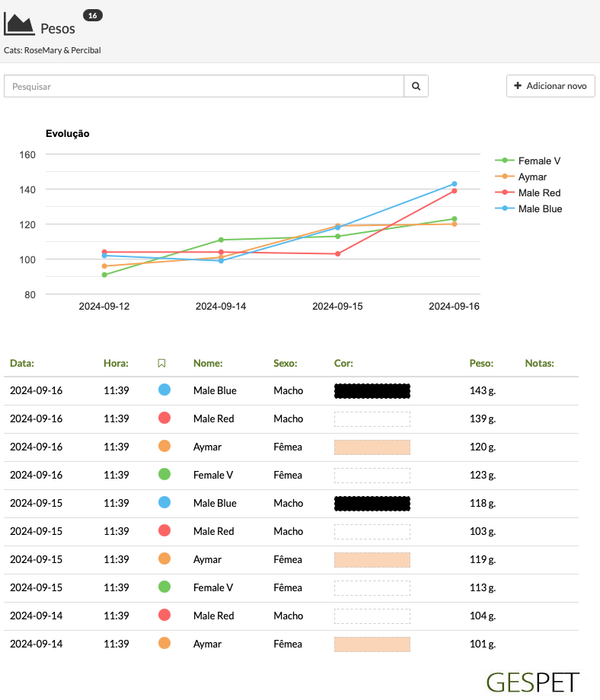Click the 104 g. weight value
Viewport: 600px width, 700px height.
coord(483,616)
